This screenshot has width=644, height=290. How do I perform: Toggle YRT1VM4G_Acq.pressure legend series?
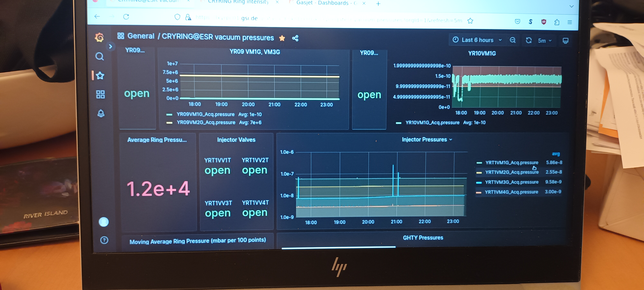click(x=511, y=192)
